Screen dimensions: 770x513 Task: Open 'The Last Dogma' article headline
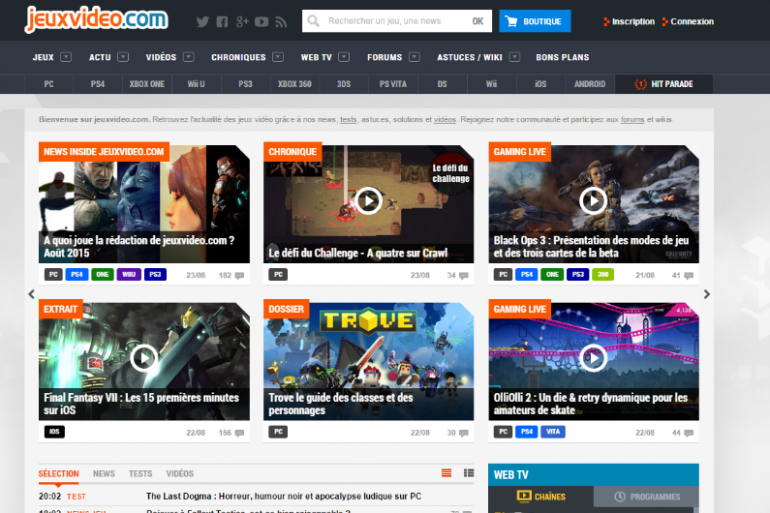pyautogui.click(x=283, y=496)
